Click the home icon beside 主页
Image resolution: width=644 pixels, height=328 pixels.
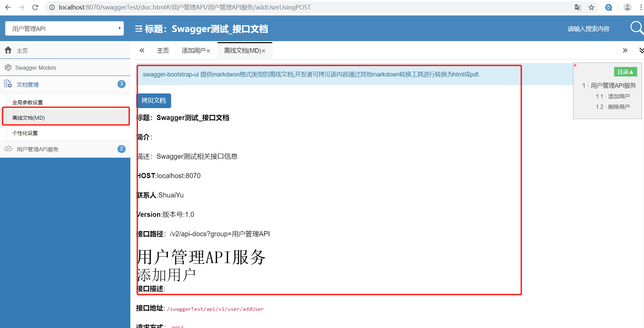tap(8, 50)
